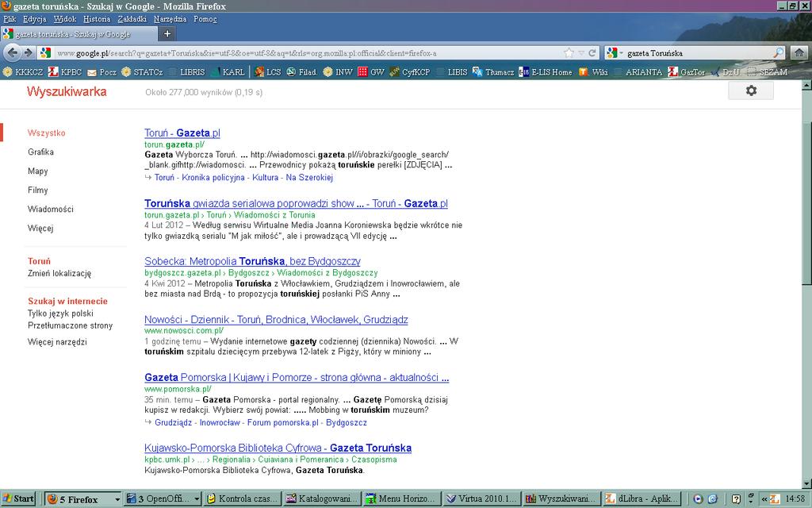Open the Nowości - Dziennik result
Viewport: 812px width, 508px height.
tap(276, 319)
